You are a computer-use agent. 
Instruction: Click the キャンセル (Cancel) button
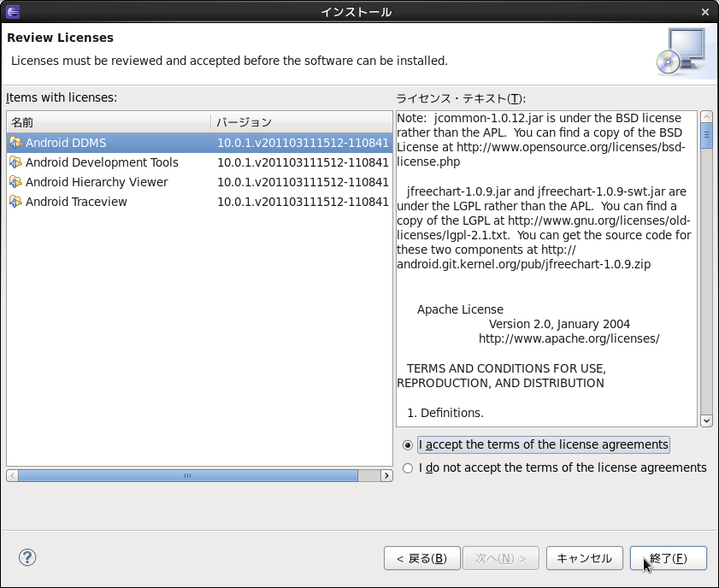click(x=584, y=558)
